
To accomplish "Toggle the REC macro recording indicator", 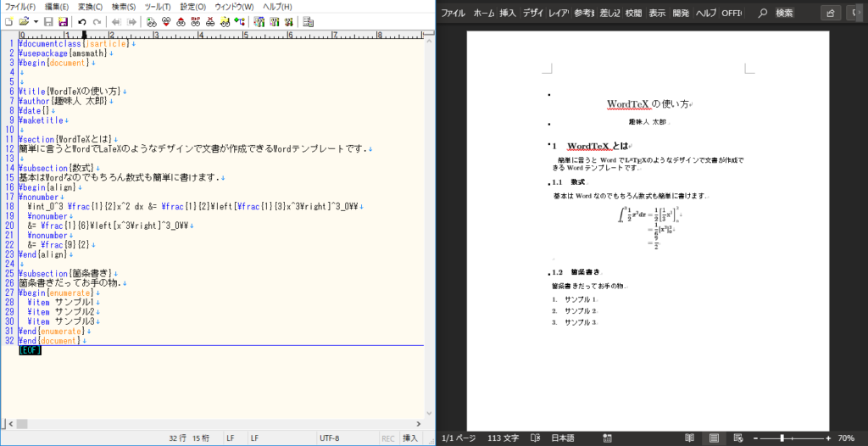I will [387, 438].
